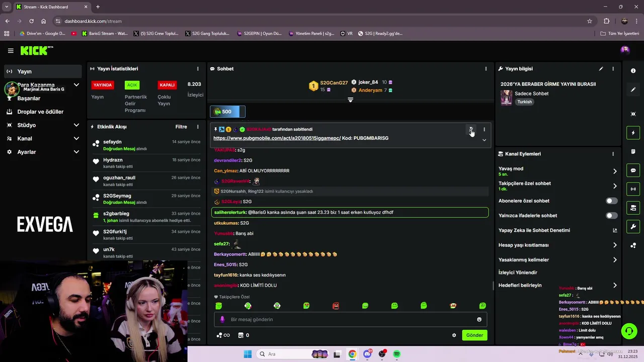Select Yayın in left sidebar
644x362 pixels.
click(42, 71)
